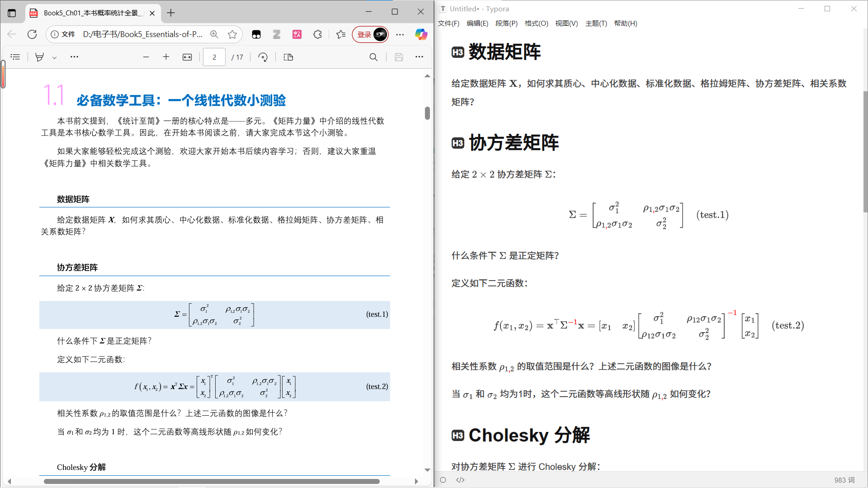Image resolution: width=868 pixels, height=488 pixels.
Task: Open the PDF toolbar more options menu
Action: (x=419, y=57)
